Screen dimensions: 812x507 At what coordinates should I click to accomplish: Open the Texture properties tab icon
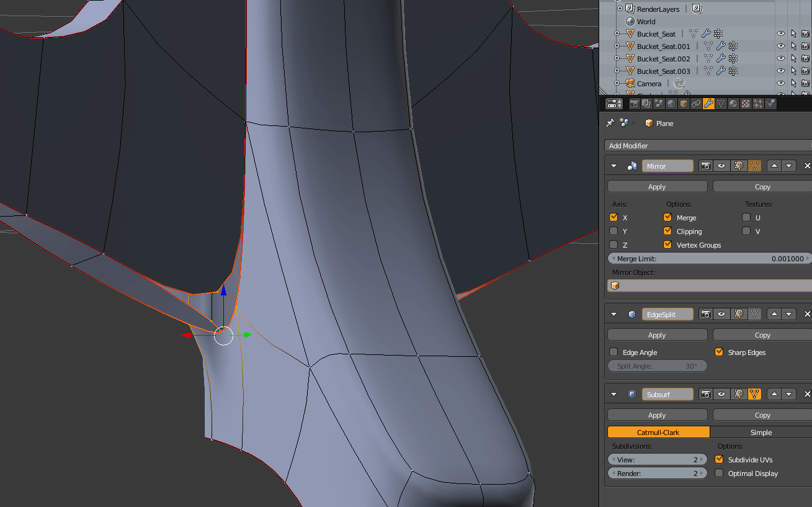point(746,104)
